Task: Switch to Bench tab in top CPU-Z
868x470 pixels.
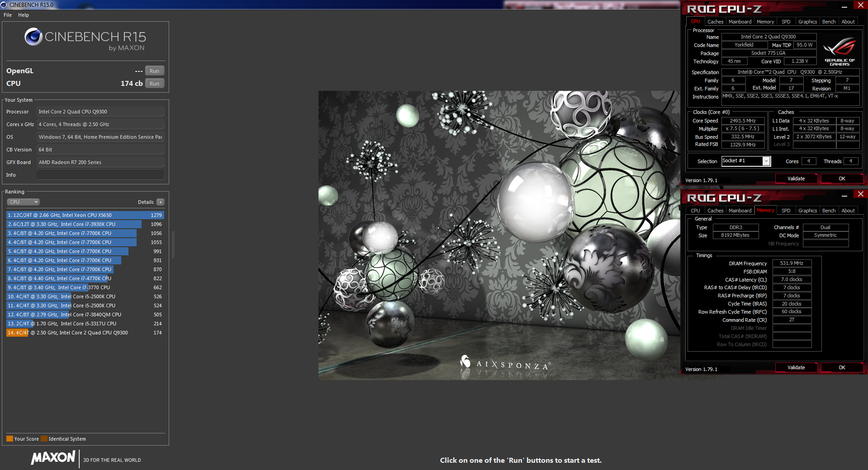Action: [x=829, y=22]
